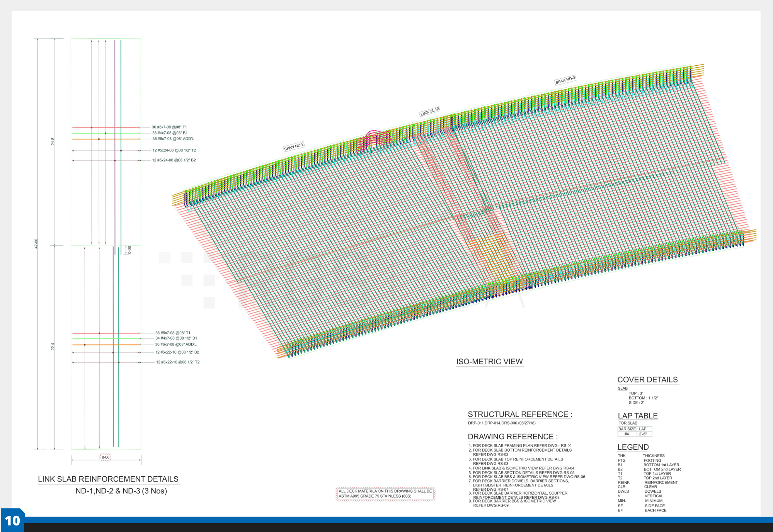
Task: Select the 'SPAN ND-2' tag
Action: coord(294,147)
